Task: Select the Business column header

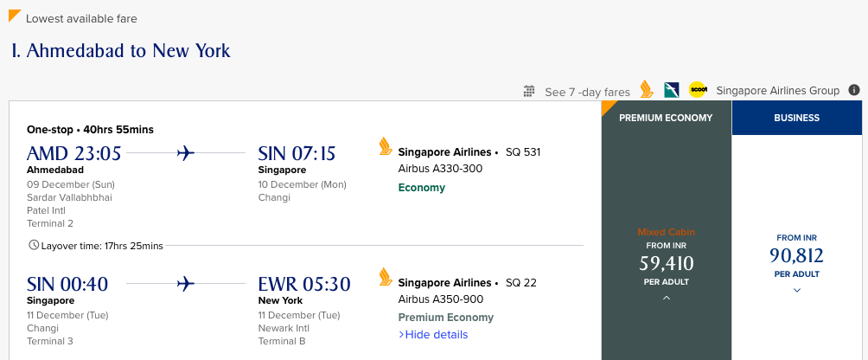Action: click(x=796, y=118)
